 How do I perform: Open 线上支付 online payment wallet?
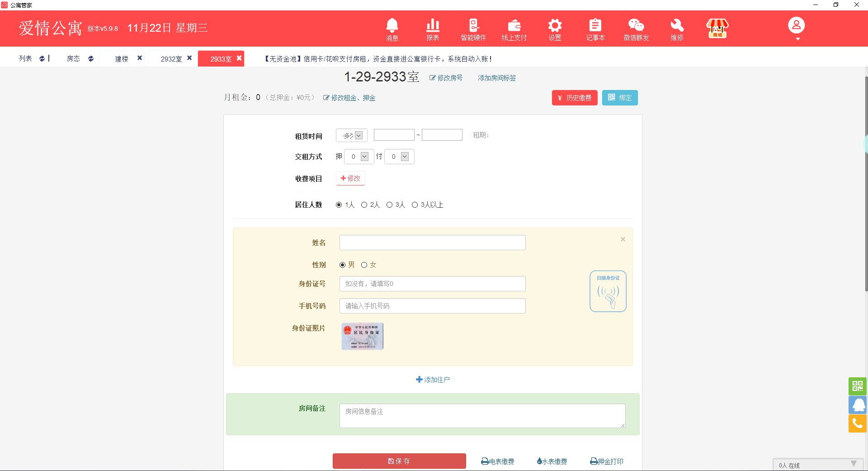(x=514, y=29)
